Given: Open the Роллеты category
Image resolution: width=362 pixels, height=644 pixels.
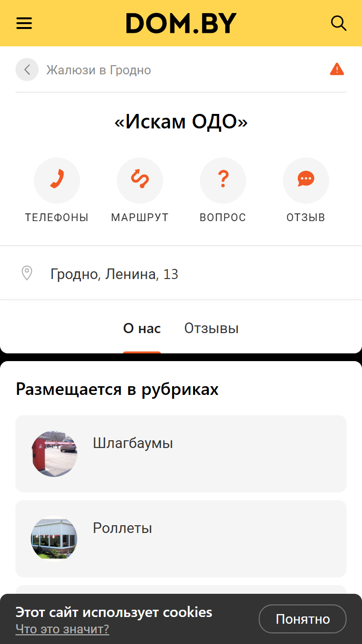Looking at the screenshot, I should (x=181, y=539).
